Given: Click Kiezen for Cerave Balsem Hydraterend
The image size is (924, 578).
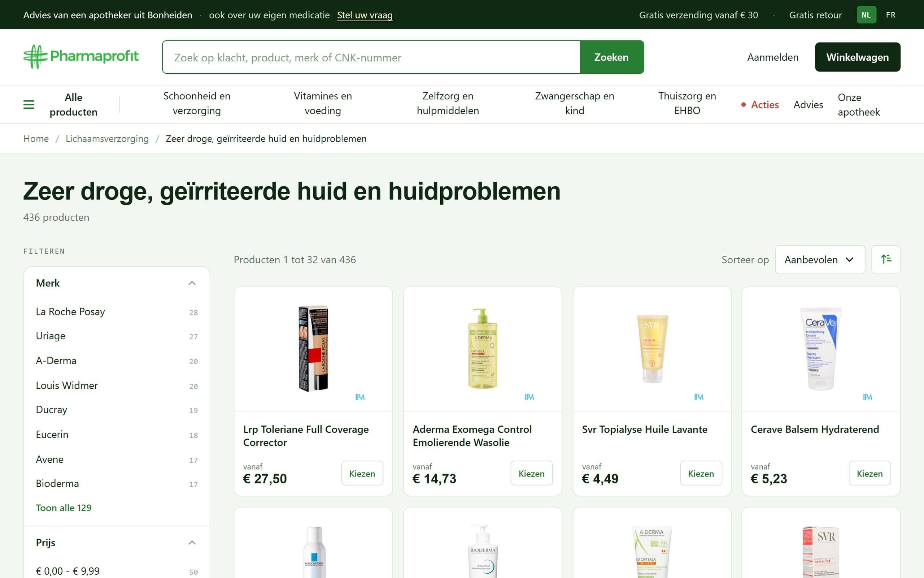Looking at the screenshot, I should pos(869,473).
